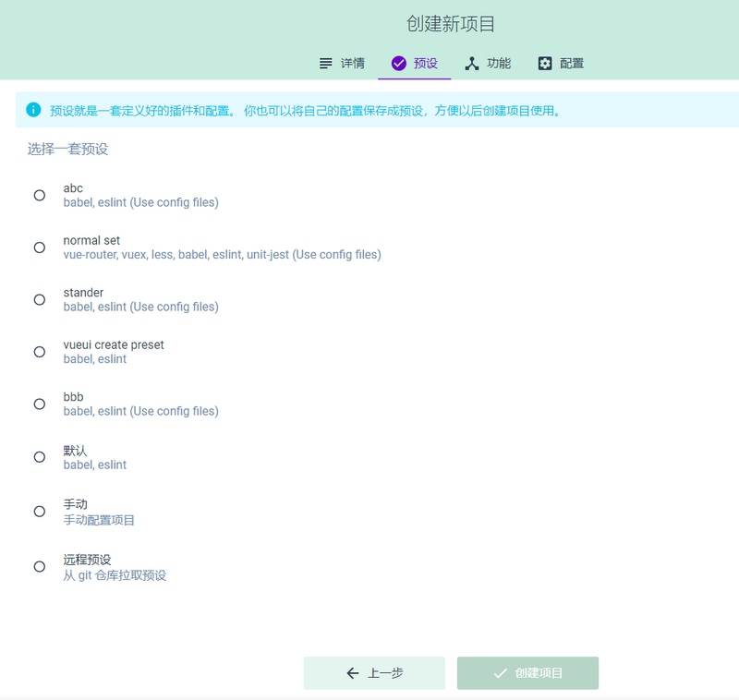739x700 pixels.
Task: Click the 选择一套预设 heading
Action: coord(67,149)
